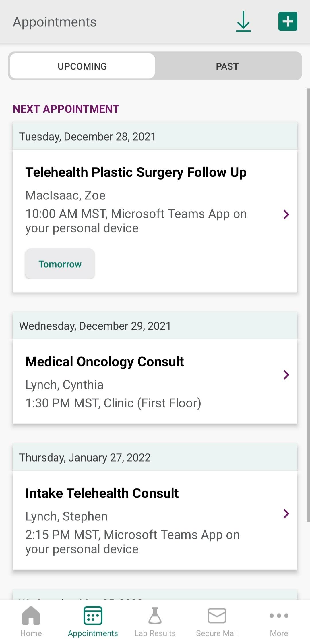Screen dimensions: 310x644
Task: Open the Lab Results flask icon
Action: [x=155, y=616]
